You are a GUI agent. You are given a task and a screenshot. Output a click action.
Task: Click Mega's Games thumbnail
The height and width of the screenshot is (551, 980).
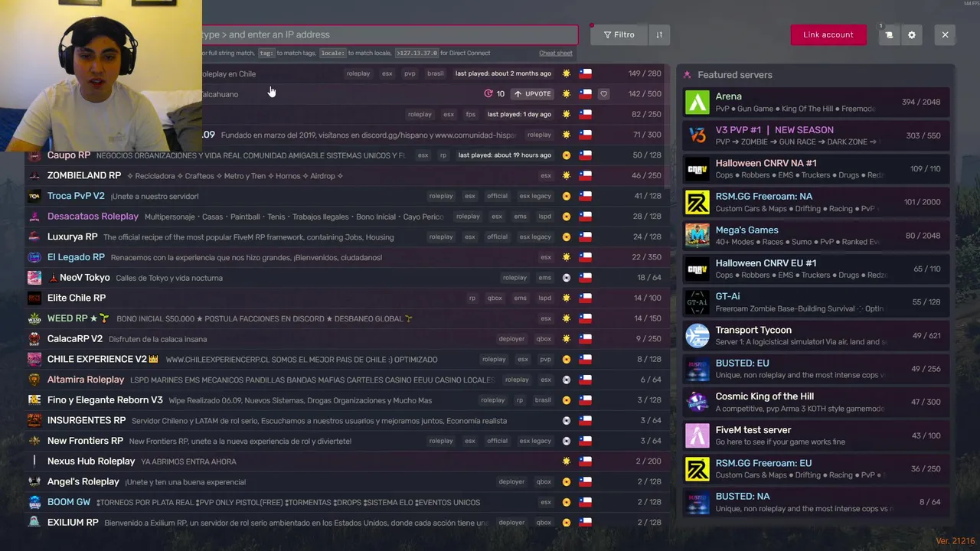point(697,235)
